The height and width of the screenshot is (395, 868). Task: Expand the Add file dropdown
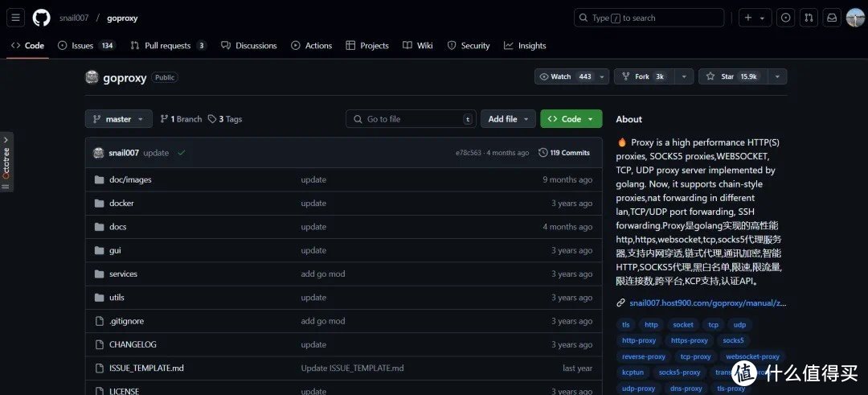508,119
